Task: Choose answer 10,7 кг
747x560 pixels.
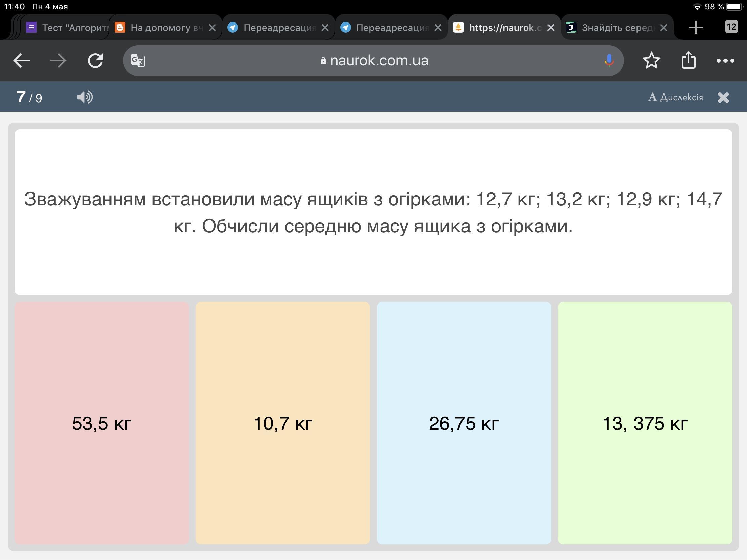Action: pyautogui.click(x=283, y=423)
